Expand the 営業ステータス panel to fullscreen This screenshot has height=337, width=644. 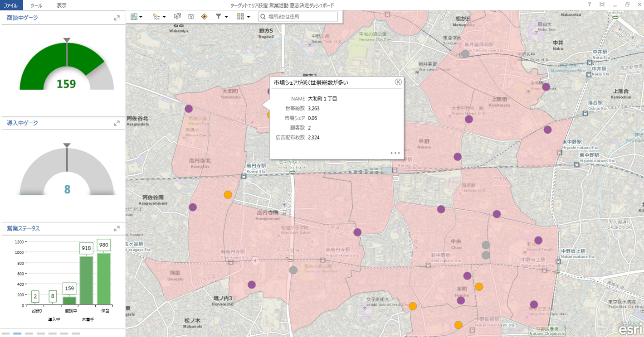pos(117,228)
